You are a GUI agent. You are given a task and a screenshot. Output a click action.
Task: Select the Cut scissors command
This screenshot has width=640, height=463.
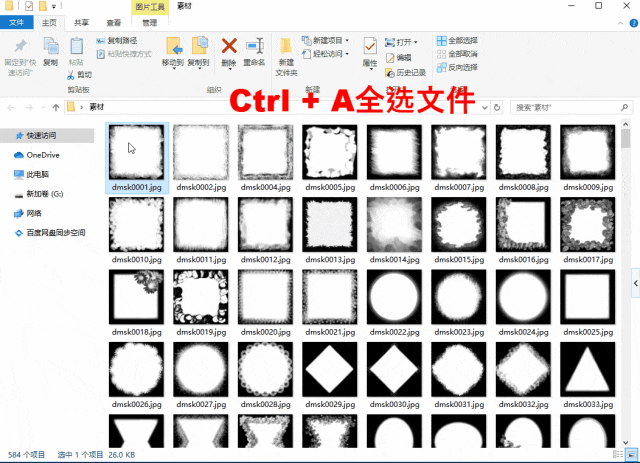click(x=80, y=75)
